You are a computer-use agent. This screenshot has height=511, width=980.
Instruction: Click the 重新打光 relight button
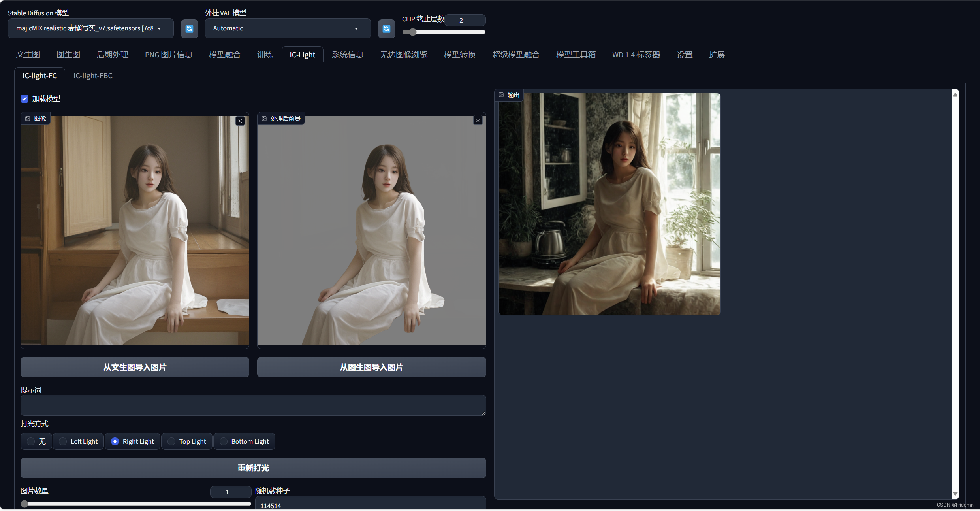(x=253, y=468)
